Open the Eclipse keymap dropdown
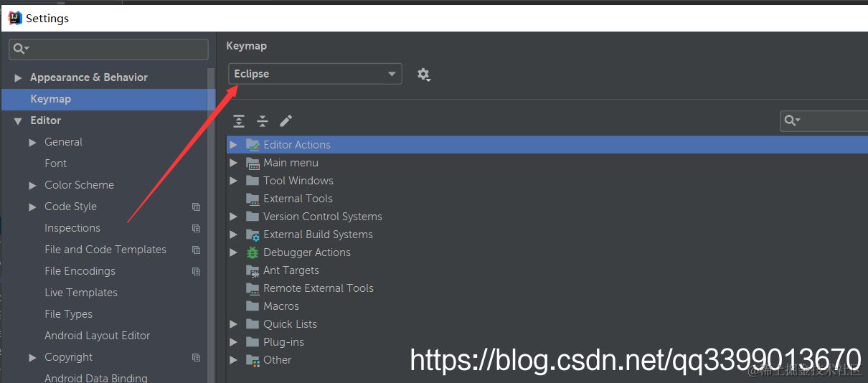This screenshot has width=868, height=383. 315,74
